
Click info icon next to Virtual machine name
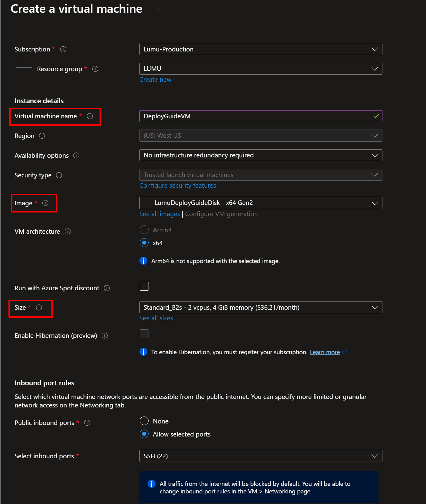pyautogui.click(x=90, y=116)
